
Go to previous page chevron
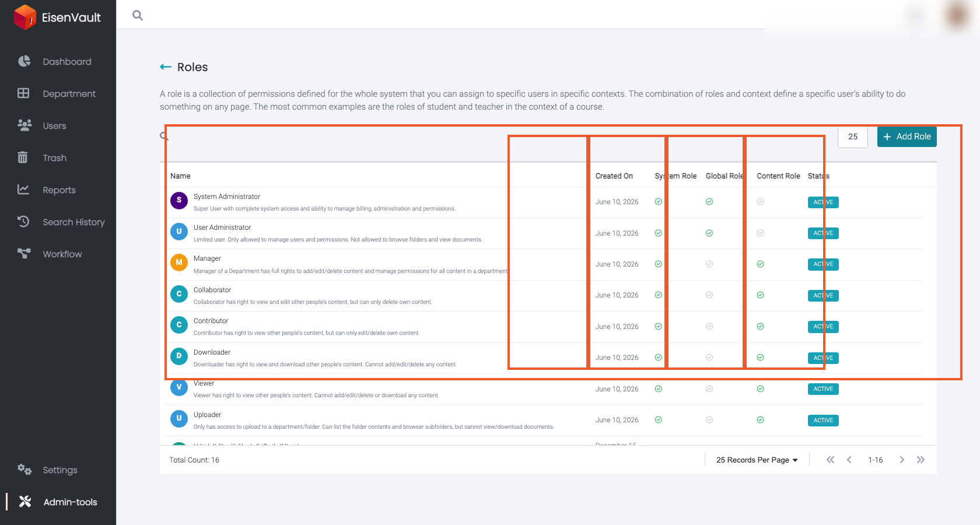point(849,460)
